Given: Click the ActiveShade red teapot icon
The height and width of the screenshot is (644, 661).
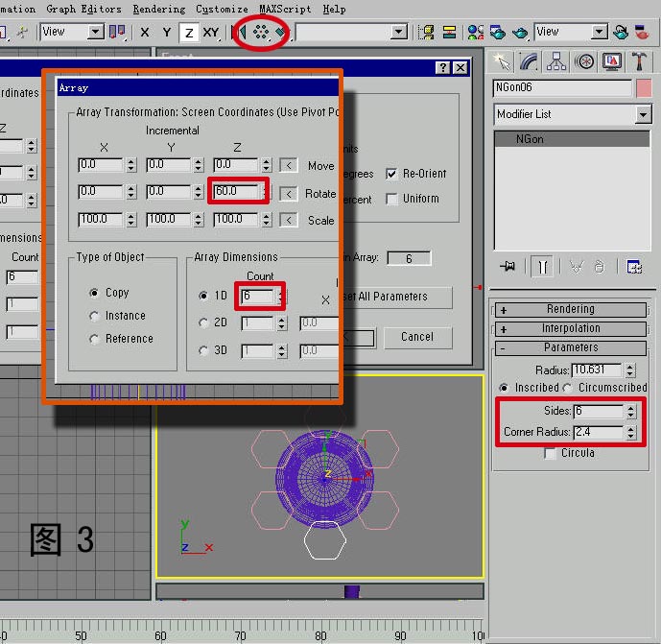Looking at the screenshot, I should pyautogui.click(x=642, y=32).
